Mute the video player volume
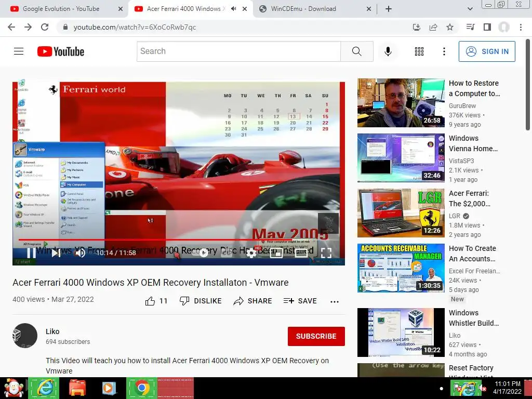 pos(80,253)
